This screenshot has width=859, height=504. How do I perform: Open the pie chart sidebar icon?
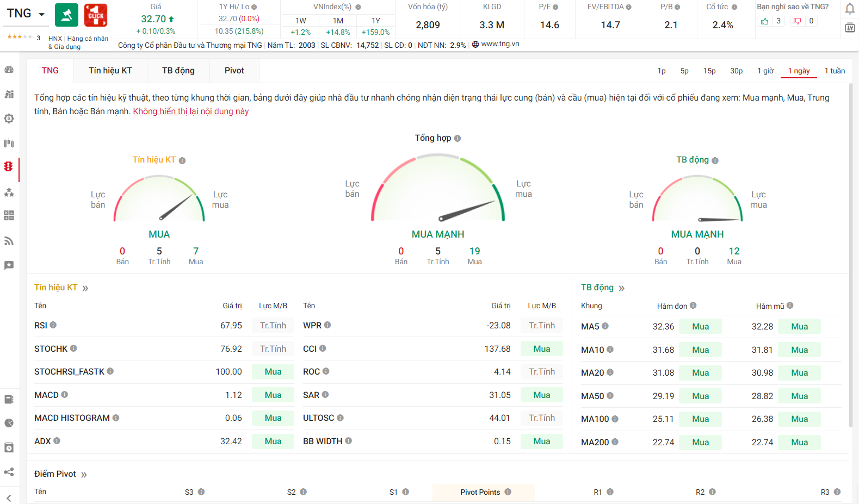point(9,423)
